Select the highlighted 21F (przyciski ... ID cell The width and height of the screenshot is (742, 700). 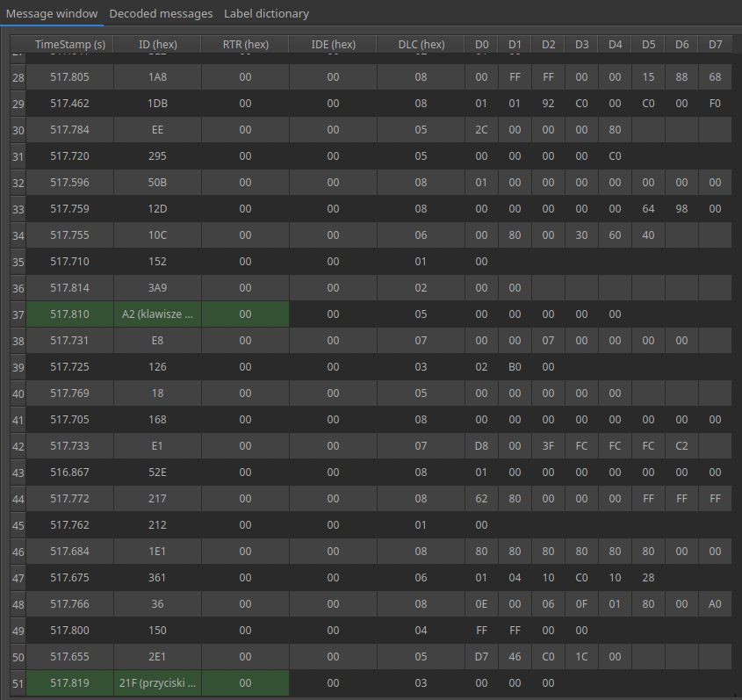157,683
